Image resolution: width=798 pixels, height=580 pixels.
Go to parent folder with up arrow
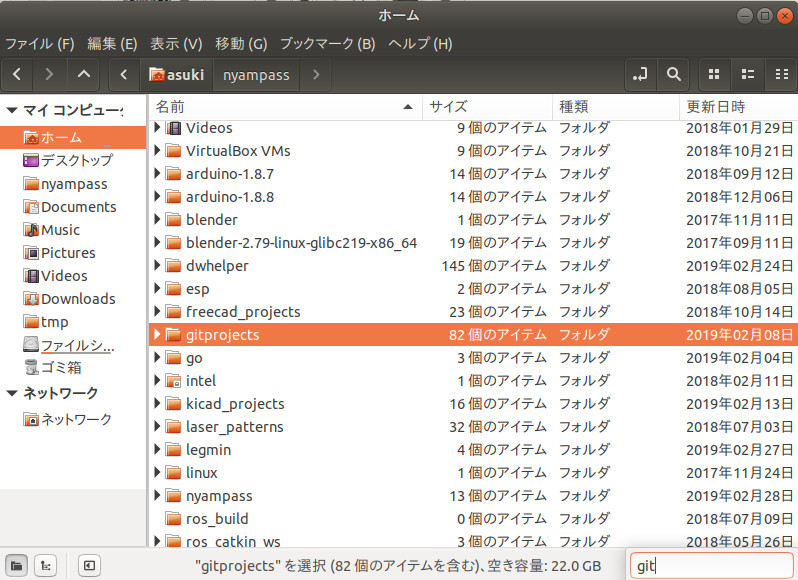point(84,75)
